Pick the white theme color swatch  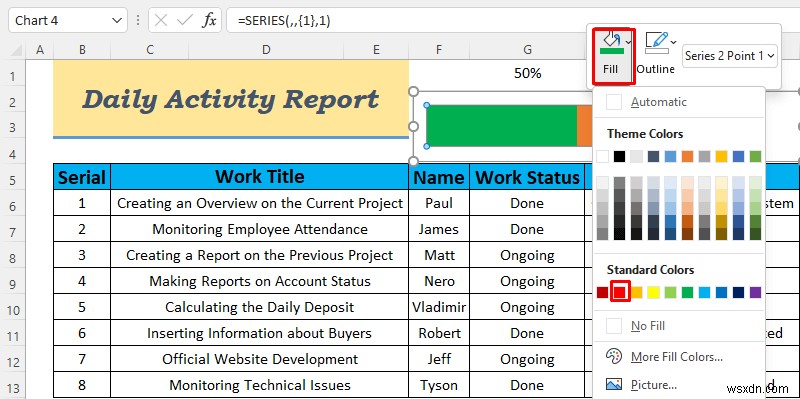point(603,156)
